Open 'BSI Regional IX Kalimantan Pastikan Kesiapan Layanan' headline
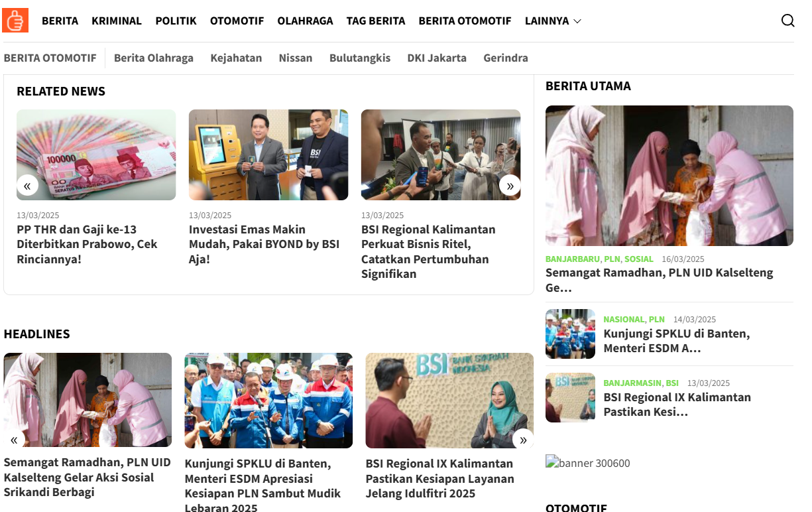Screen dimensions: 812x512 439,478
